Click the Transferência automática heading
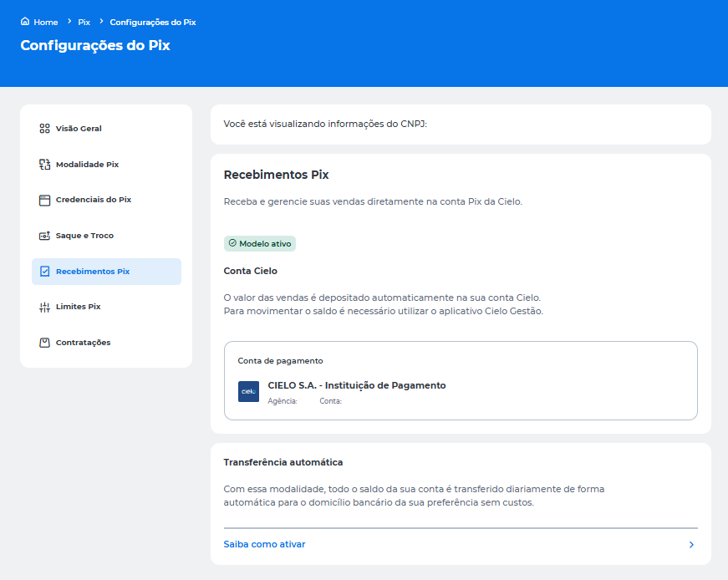The image size is (728, 580). tap(283, 462)
